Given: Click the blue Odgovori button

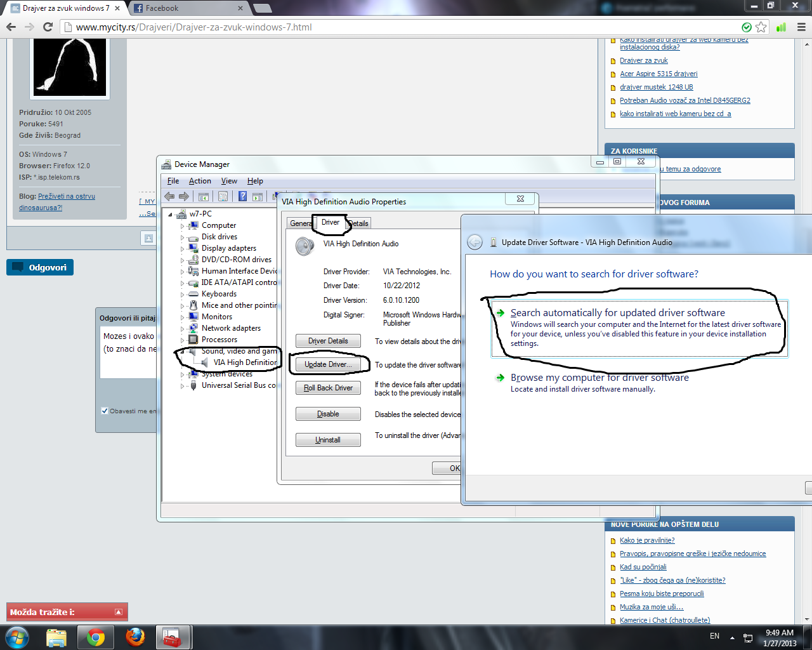Looking at the screenshot, I should pyautogui.click(x=40, y=267).
